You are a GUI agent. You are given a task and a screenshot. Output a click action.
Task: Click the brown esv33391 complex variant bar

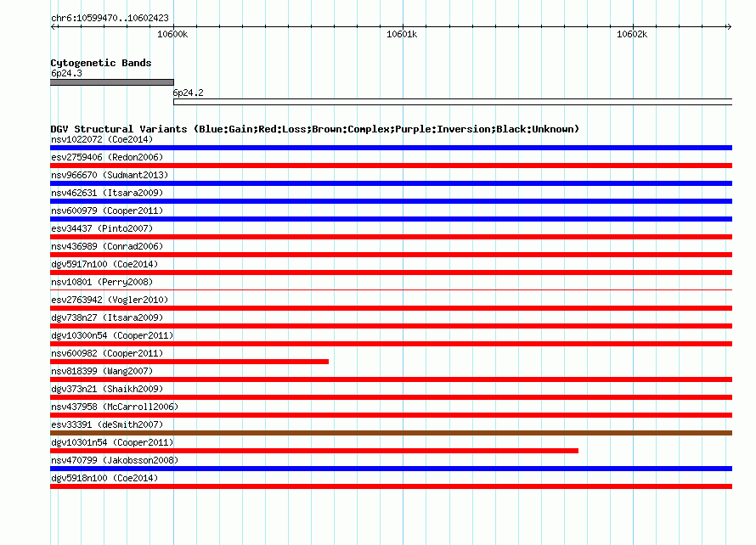pos(391,433)
